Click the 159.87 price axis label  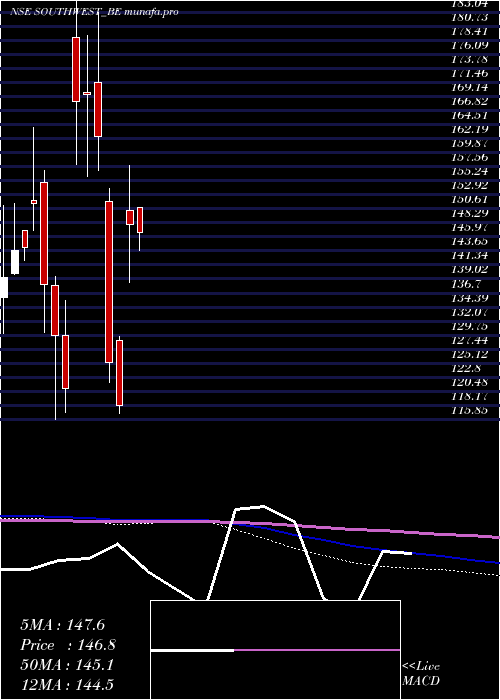[x=471, y=144]
